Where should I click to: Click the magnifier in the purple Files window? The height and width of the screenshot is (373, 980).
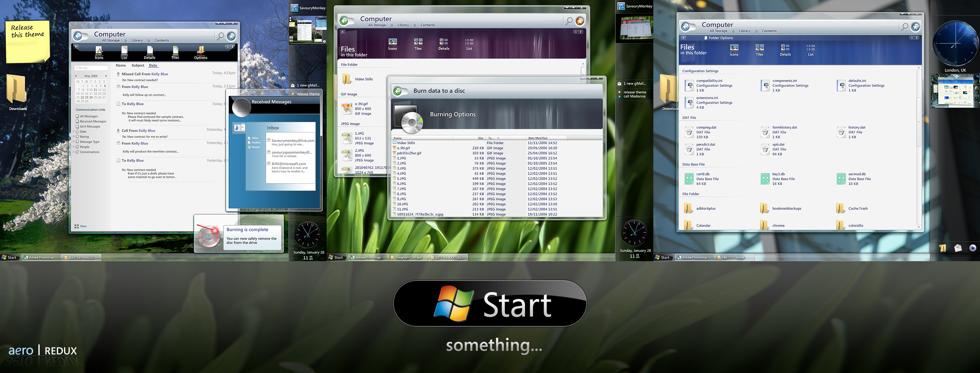point(569,21)
